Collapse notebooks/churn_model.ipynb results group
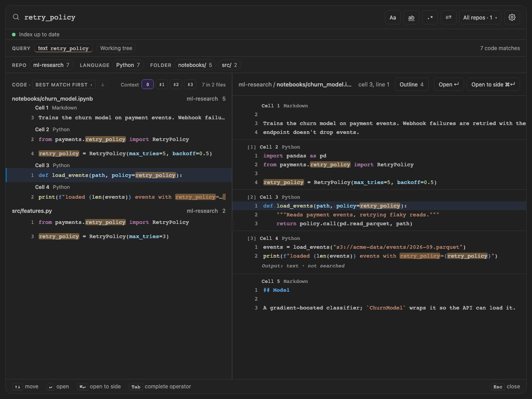The width and height of the screenshot is (532, 399). pos(119,99)
